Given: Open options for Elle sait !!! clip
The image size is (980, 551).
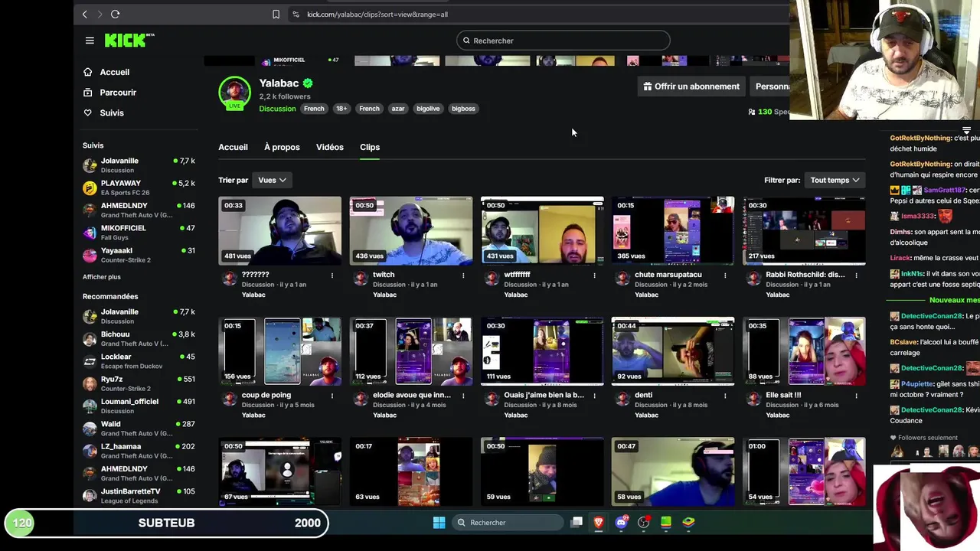Looking at the screenshot, I should 856,396.
